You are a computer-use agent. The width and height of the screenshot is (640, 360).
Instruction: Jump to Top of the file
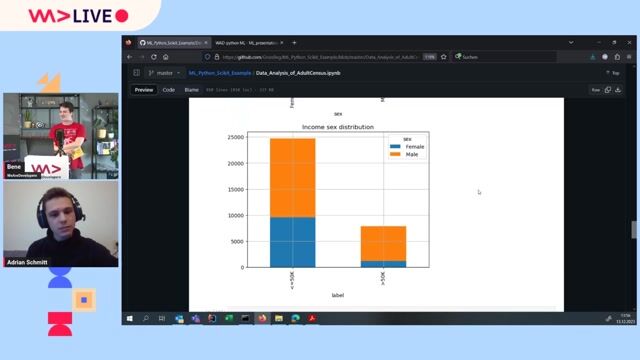coord(613,73)
